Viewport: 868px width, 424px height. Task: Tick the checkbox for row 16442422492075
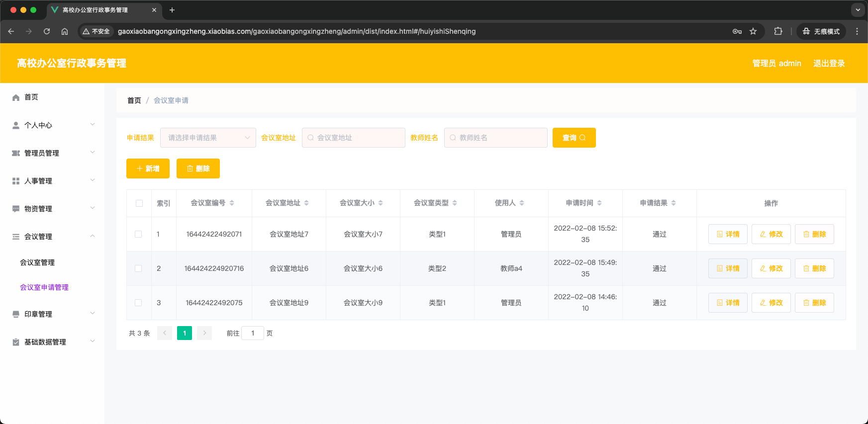pos(138,303)
